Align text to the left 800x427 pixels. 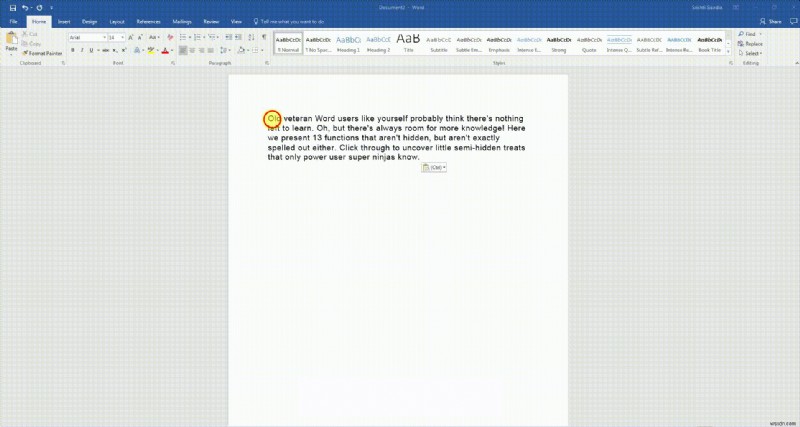(x=183, y=50)
